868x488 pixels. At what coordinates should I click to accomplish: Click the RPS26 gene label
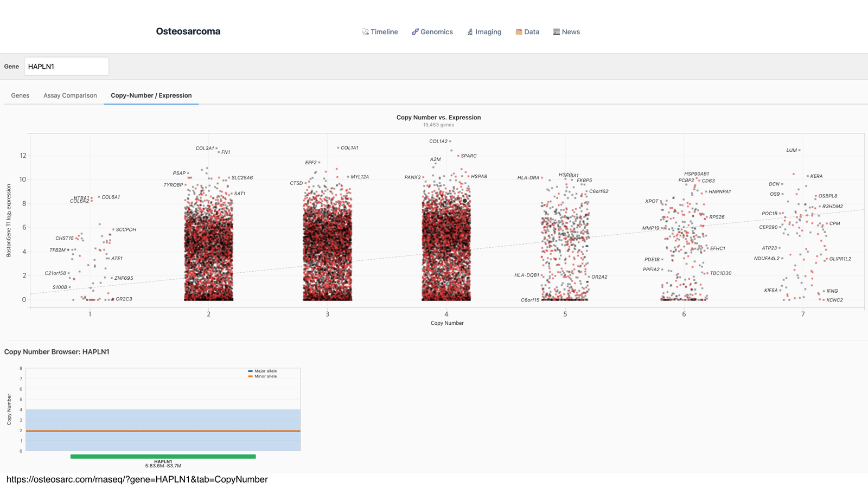coord(717,217)
